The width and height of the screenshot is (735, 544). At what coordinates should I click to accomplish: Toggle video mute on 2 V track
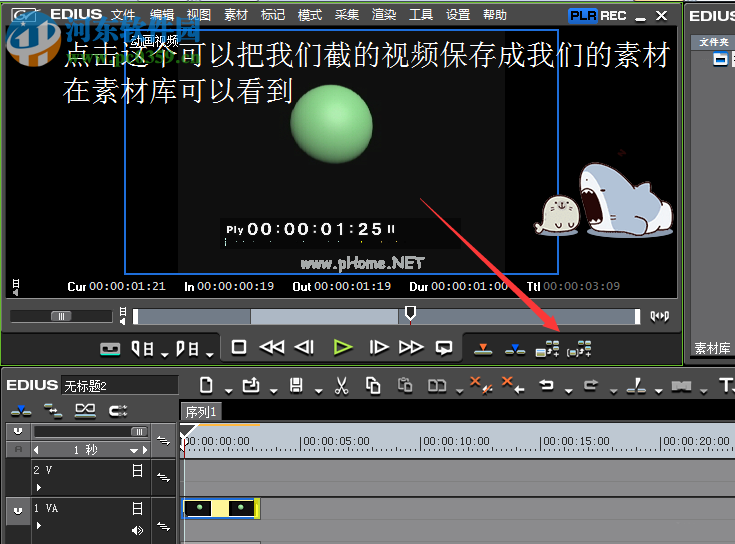click(x=137, y=470)
